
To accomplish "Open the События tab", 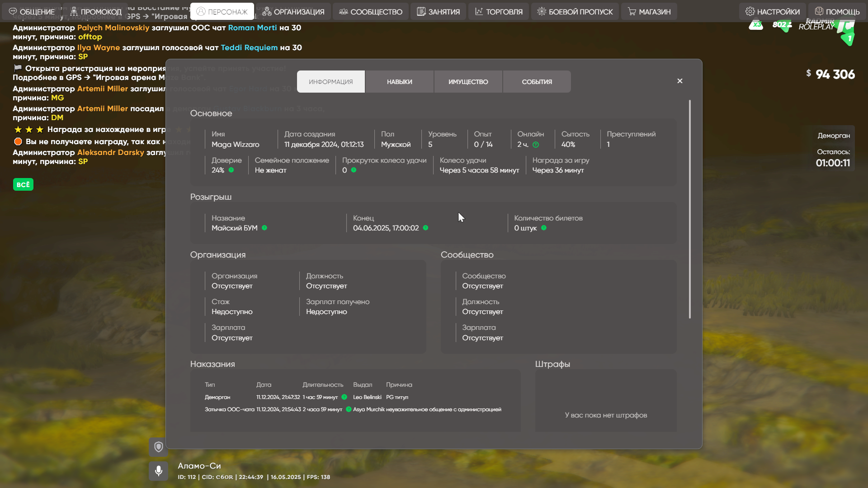I will click(537, 82).
